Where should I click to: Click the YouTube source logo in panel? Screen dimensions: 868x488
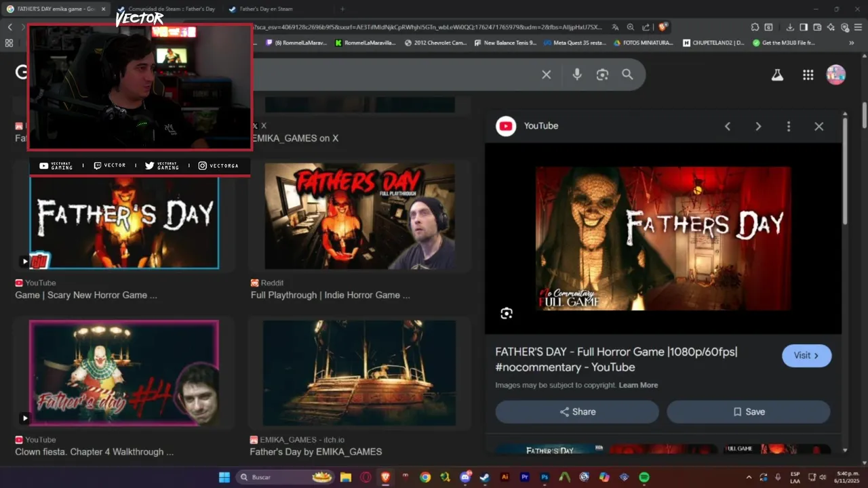tap(506, 126)
